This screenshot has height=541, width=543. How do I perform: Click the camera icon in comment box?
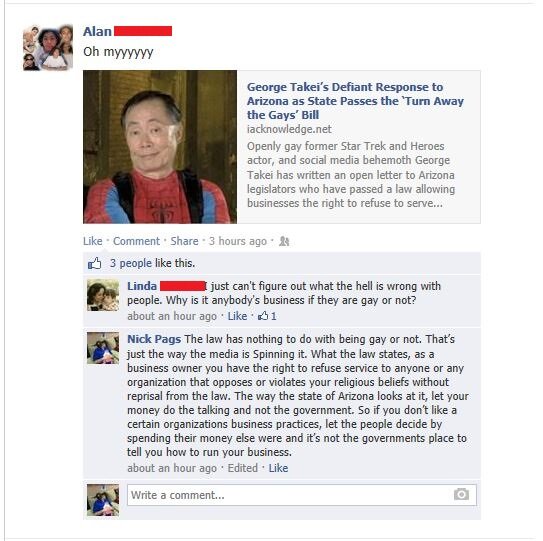click(x=461, y=494)
